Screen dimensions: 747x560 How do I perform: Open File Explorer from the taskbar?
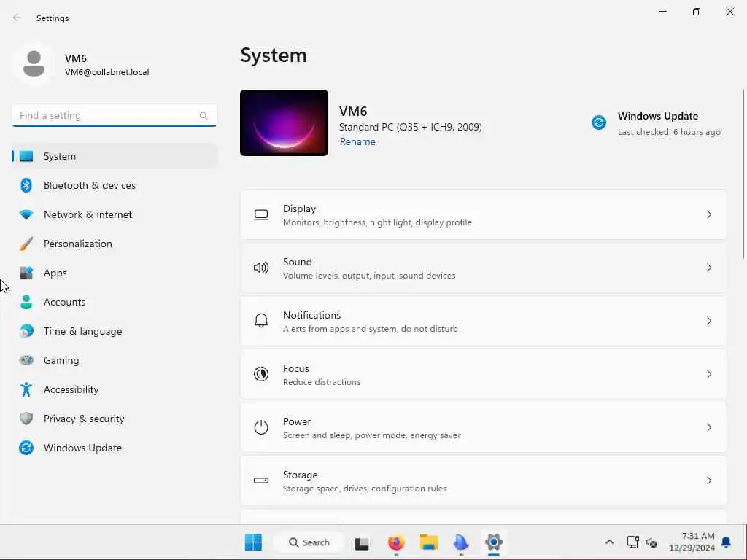pyautogui.click(x=429, y=542)
